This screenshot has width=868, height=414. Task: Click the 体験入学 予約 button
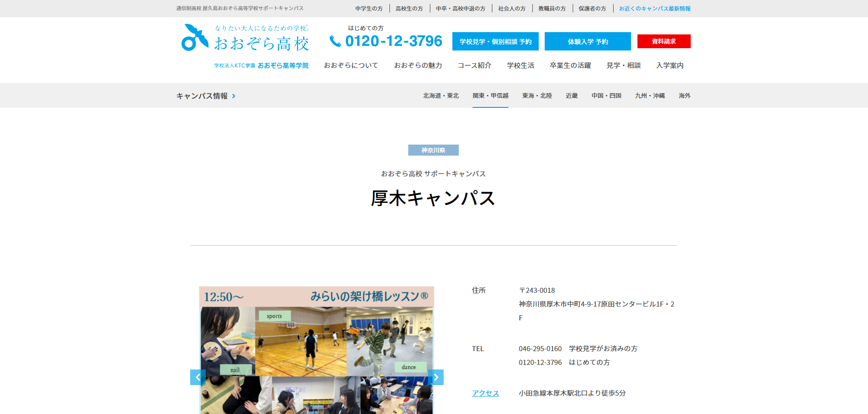pyautogui.click(x=587, y=41)
